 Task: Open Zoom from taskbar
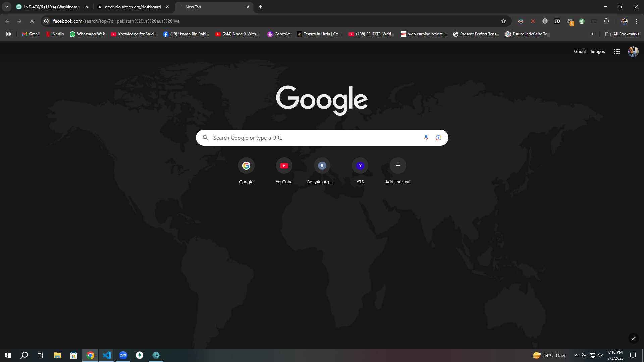click(x=123, y=355)
